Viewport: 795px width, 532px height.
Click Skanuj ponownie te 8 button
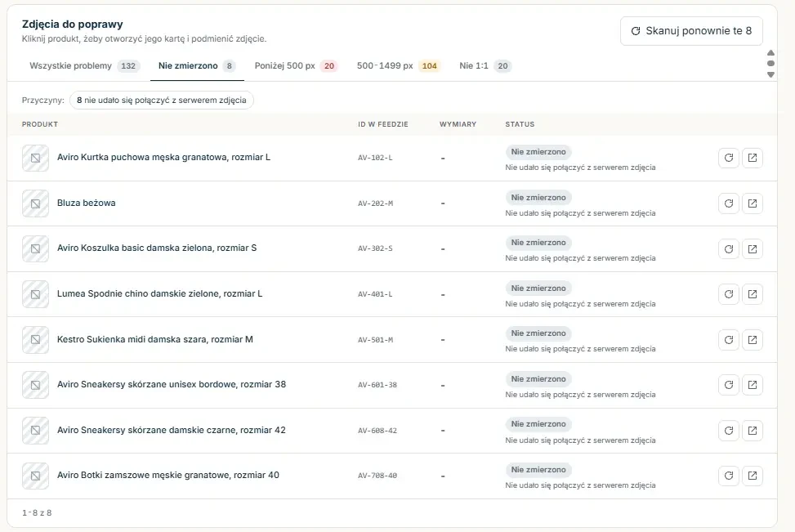point(691,31)
